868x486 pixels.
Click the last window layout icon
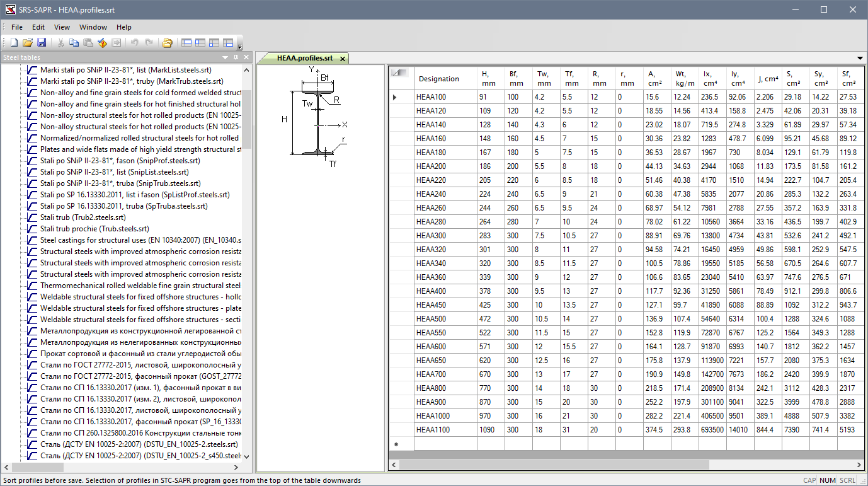(x=228, y=43)
